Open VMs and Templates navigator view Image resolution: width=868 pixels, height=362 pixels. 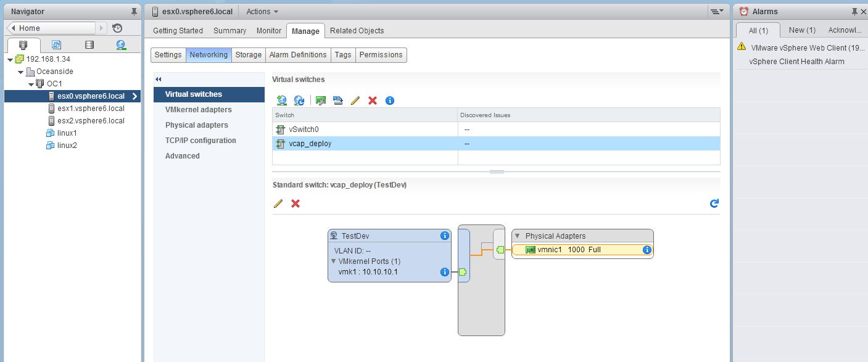coord(57,45)
